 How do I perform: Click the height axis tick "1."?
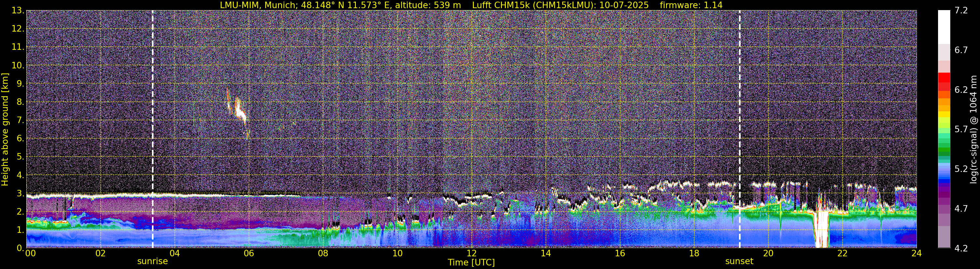(20, 230)
